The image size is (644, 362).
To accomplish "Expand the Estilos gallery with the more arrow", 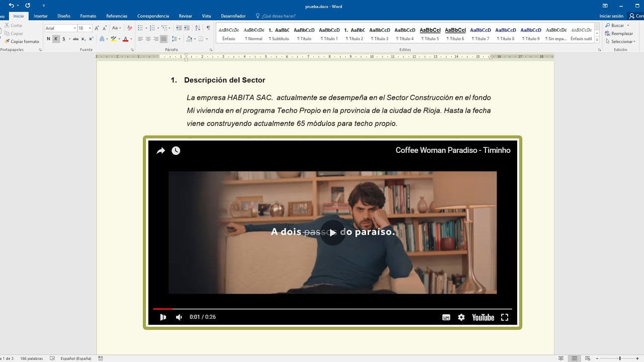I will click(597, 39).
